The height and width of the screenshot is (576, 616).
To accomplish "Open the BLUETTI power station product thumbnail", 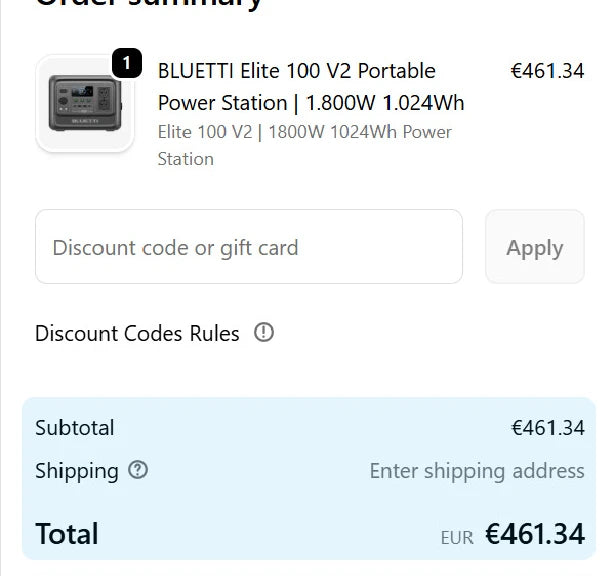I will 84,104.
